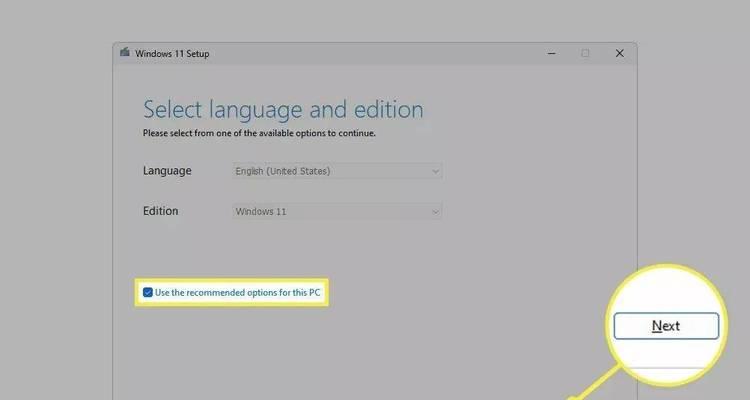750x400 pixels.
Task: Open the Language dropdown
Action: tap(337, 171)
